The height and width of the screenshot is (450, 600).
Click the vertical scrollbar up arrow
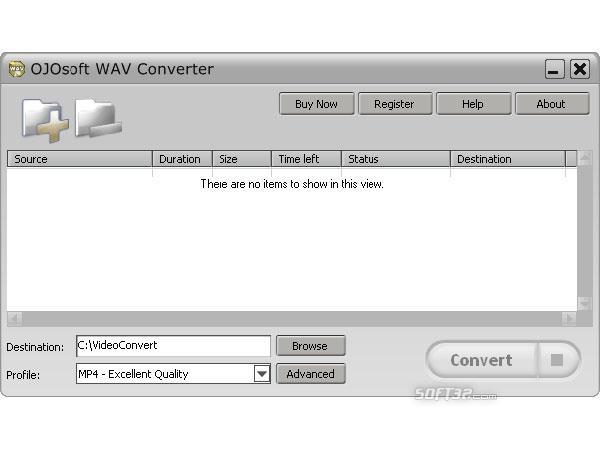[x=584, y=157]
